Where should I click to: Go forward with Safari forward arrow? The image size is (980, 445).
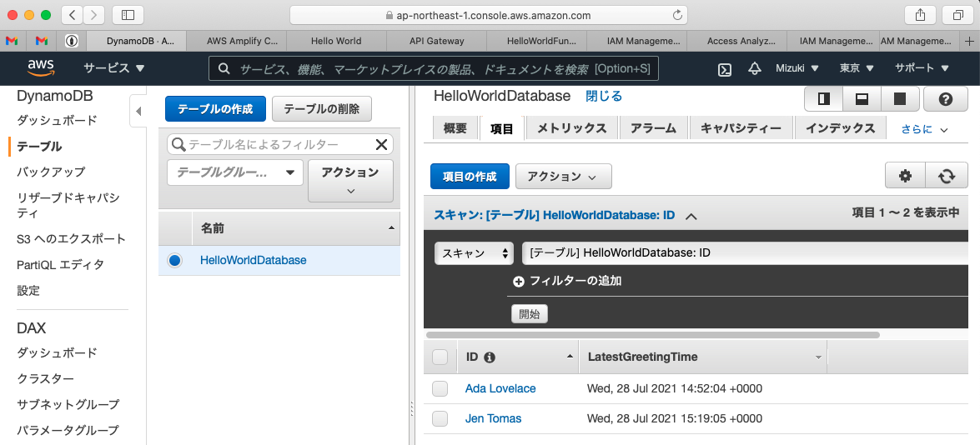pyautogui.click(x=93, y=14)
